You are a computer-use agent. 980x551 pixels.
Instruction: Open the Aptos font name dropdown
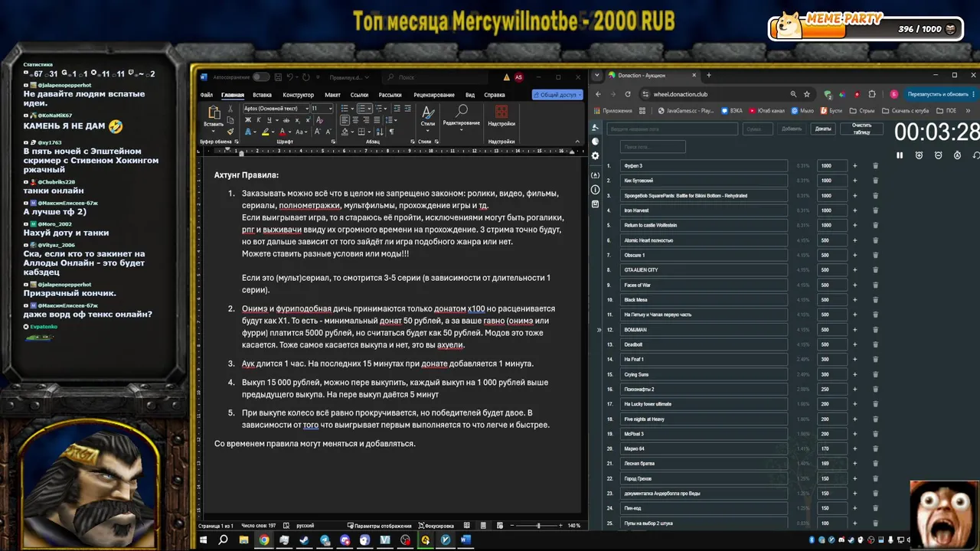pyautogui.click(x=307, y=109)
